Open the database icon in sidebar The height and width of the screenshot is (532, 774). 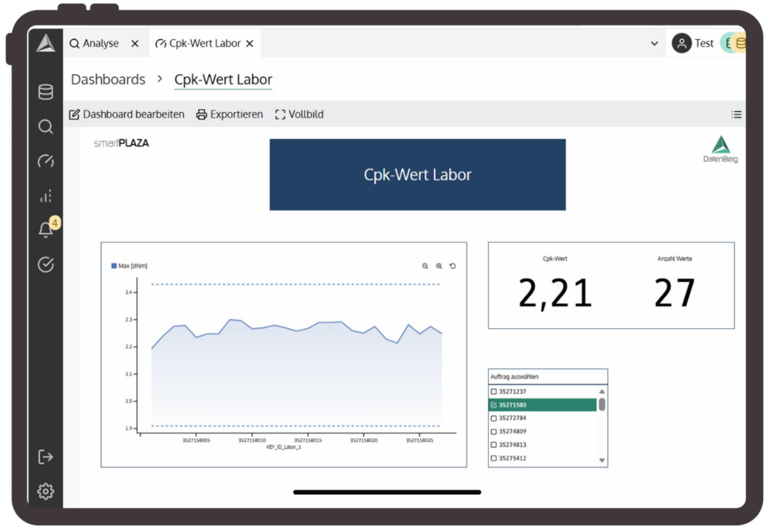[x=46, y=92]
